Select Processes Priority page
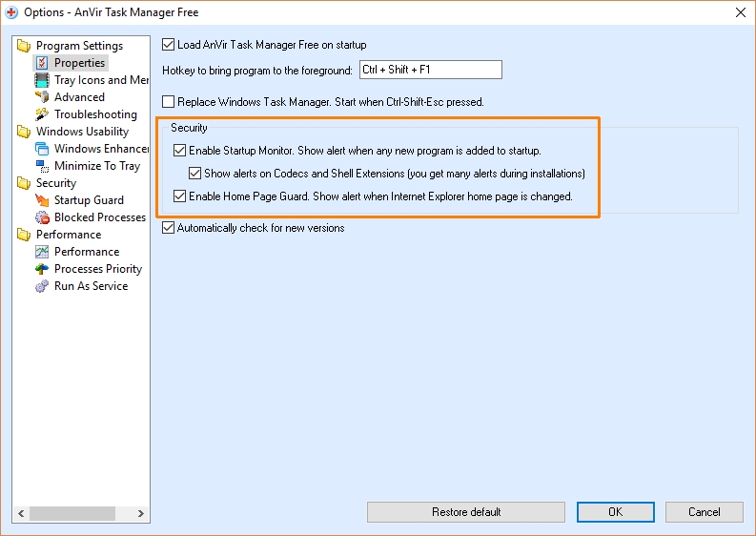The width and height of the screenshot is (756, 536). tap(98, 269)
